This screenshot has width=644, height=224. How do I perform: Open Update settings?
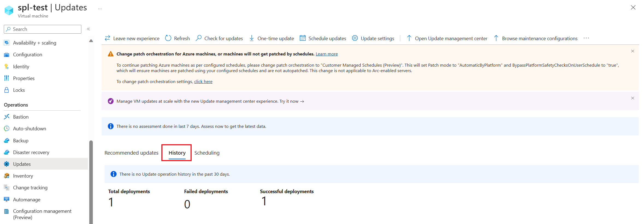373,38
